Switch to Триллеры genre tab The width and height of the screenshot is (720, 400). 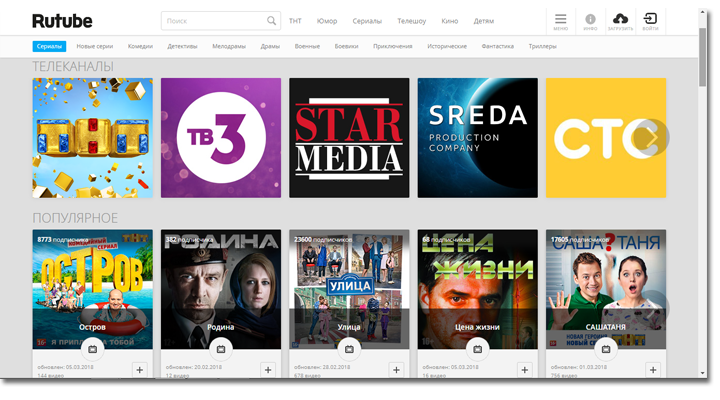[543, 46]
